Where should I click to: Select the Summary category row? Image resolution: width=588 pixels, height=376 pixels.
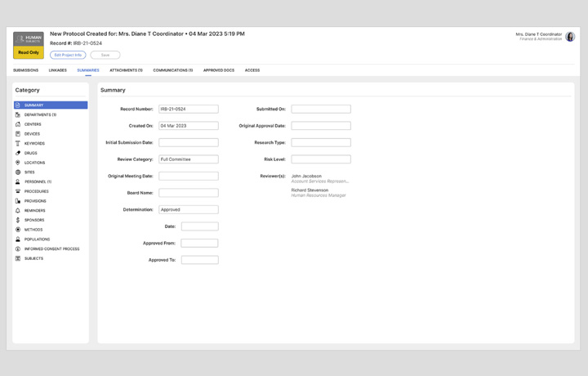[x=51, y=105]
